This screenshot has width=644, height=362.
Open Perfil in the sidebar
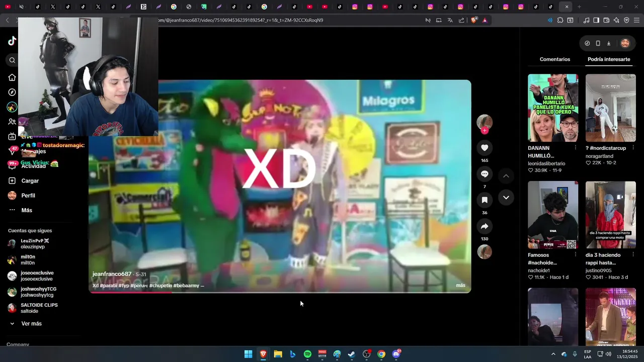(28, 196)
